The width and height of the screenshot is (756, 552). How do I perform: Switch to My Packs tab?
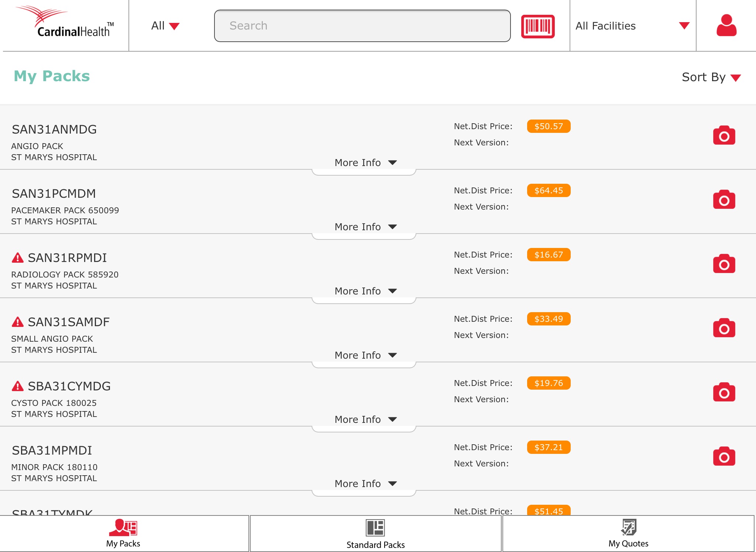tap(123, 534)
